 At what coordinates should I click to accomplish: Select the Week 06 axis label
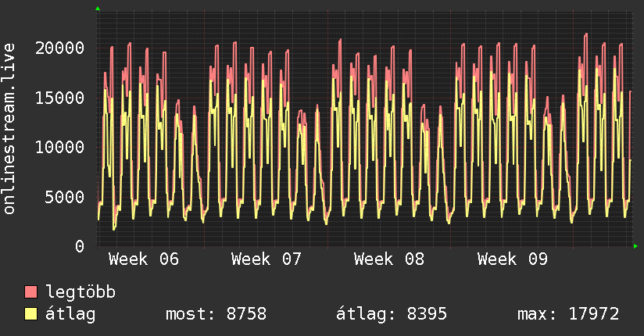click(143, 259)
